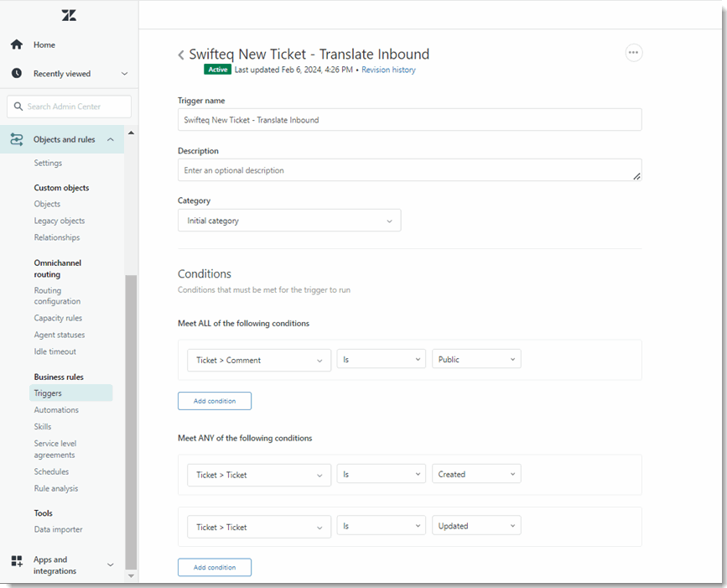Select Settings under Objects and rules
727x588 pixels.
48,164
